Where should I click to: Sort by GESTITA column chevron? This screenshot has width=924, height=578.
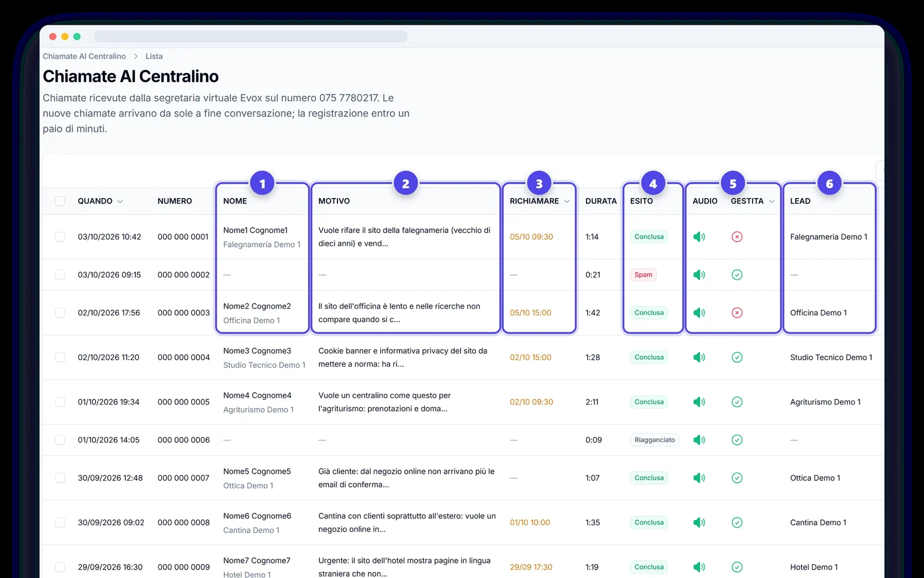(x=771, y=201)
